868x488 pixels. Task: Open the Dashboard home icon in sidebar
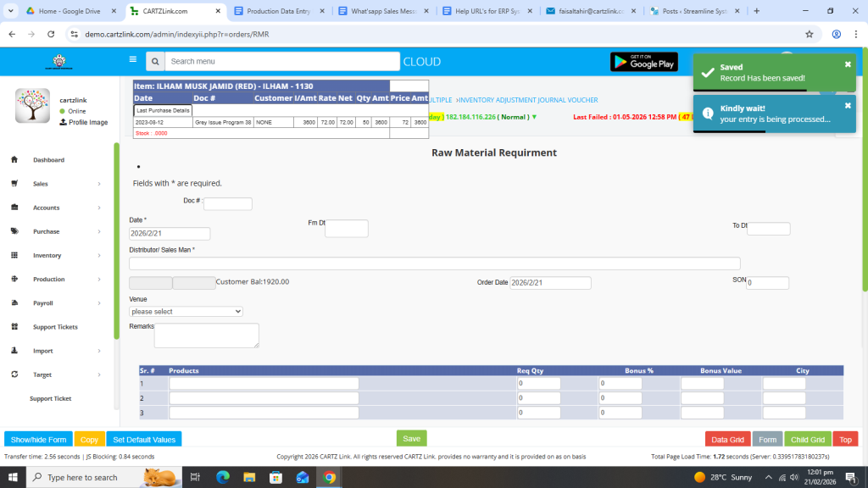click(x=14, y=160)
